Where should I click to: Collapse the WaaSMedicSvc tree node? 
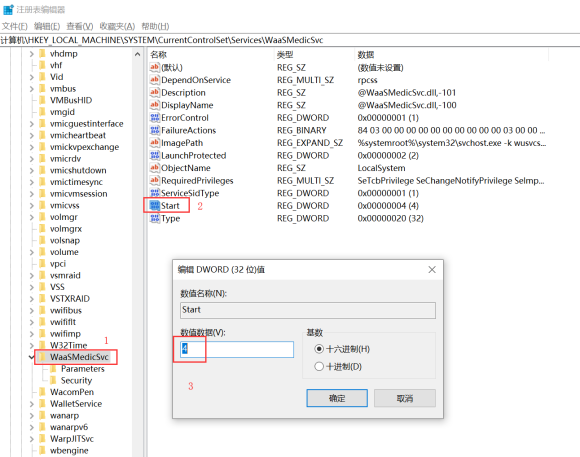pos(31,357)
